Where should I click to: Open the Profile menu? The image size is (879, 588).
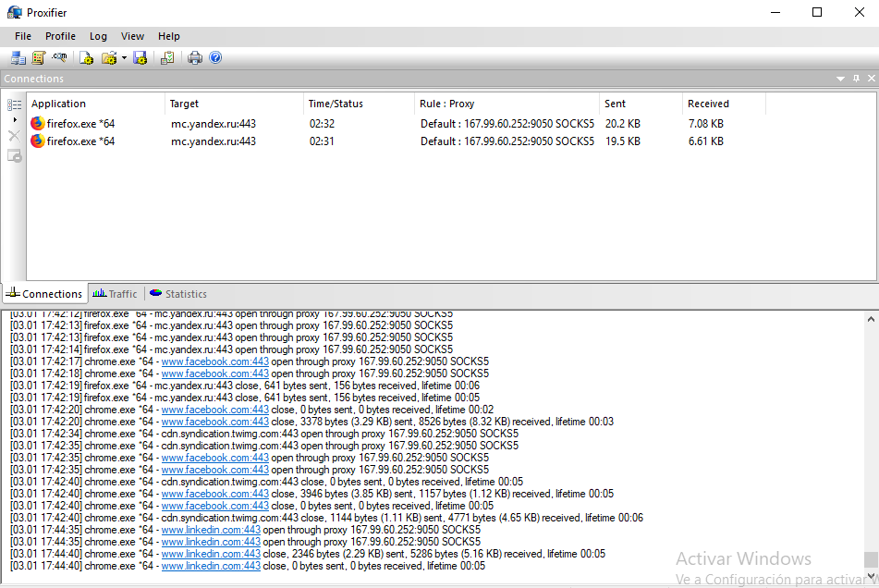click(x=60, y=36)
